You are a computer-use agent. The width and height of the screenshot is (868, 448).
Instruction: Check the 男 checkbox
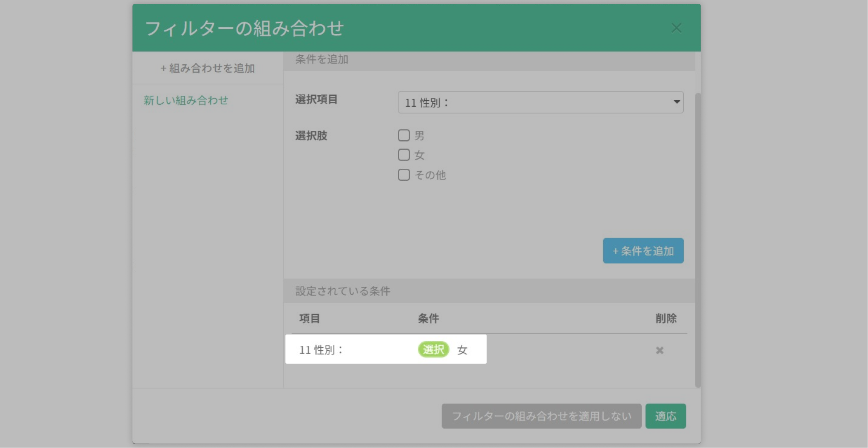[404, 135]
